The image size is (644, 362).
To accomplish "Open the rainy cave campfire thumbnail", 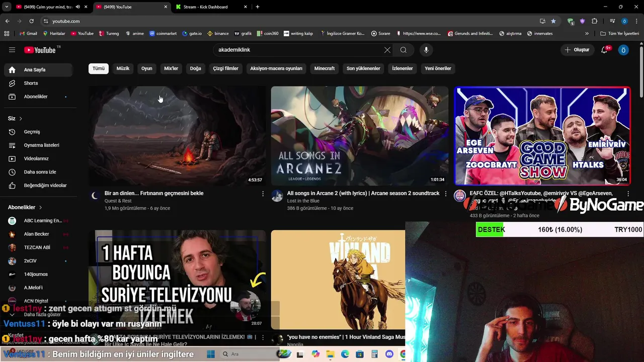I will pos(177,136).
